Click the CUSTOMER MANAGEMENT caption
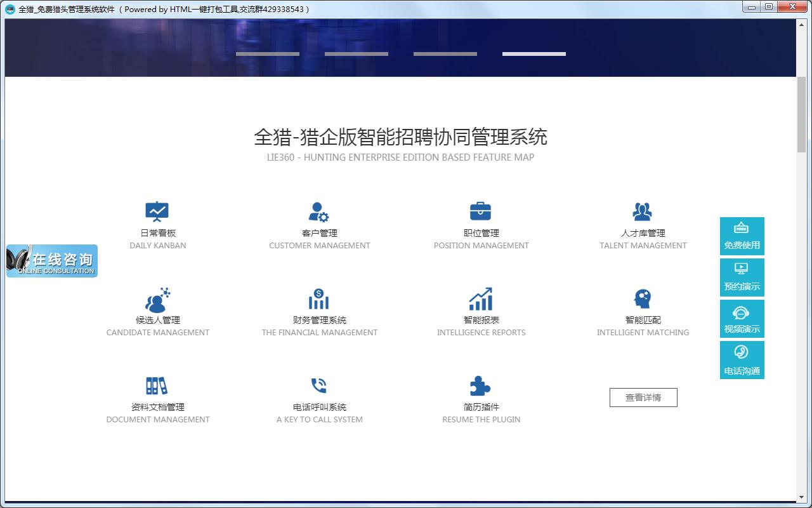Viewport: 812px width, 508px height. pos(320,246)
